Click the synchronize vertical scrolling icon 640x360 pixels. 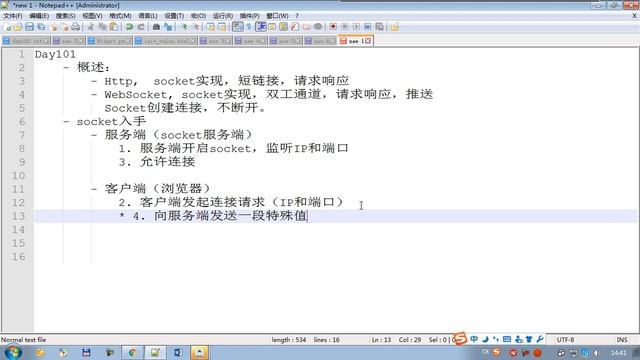210,27
